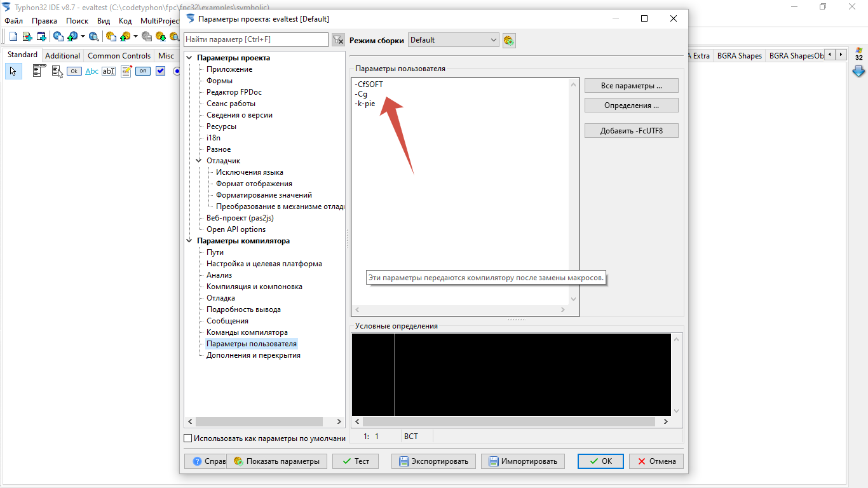Collapse the Отладчик tree node

(198, 161)
